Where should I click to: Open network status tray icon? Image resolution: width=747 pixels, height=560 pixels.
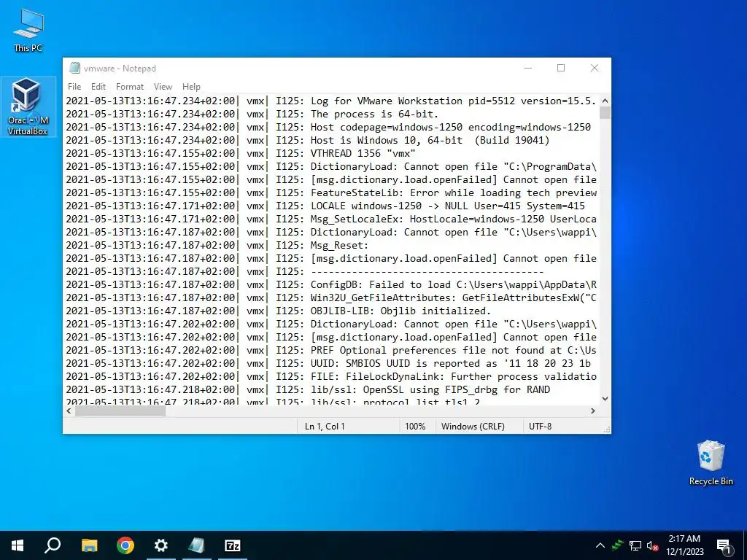pyautogui.click(x=635, y=545)
